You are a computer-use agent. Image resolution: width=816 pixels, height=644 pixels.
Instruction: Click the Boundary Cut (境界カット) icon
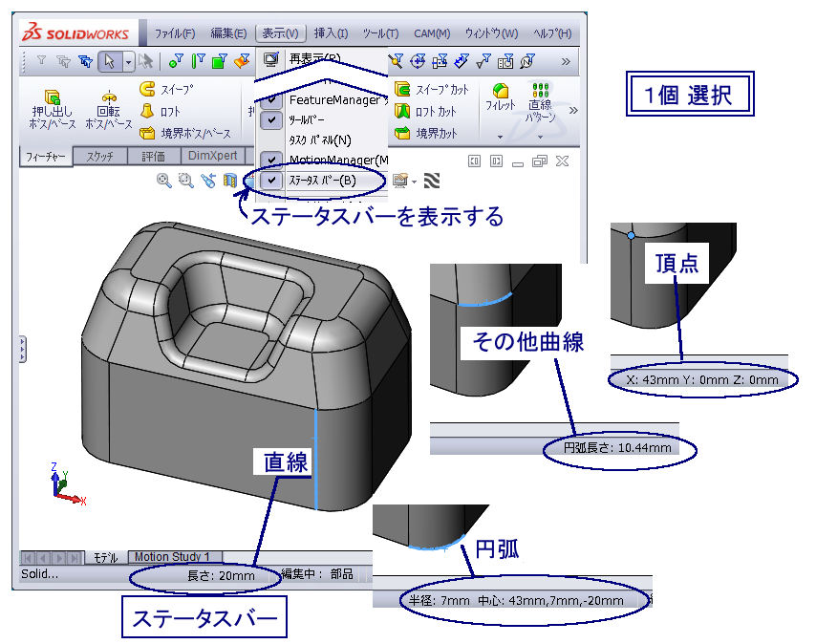pos(402,133)
